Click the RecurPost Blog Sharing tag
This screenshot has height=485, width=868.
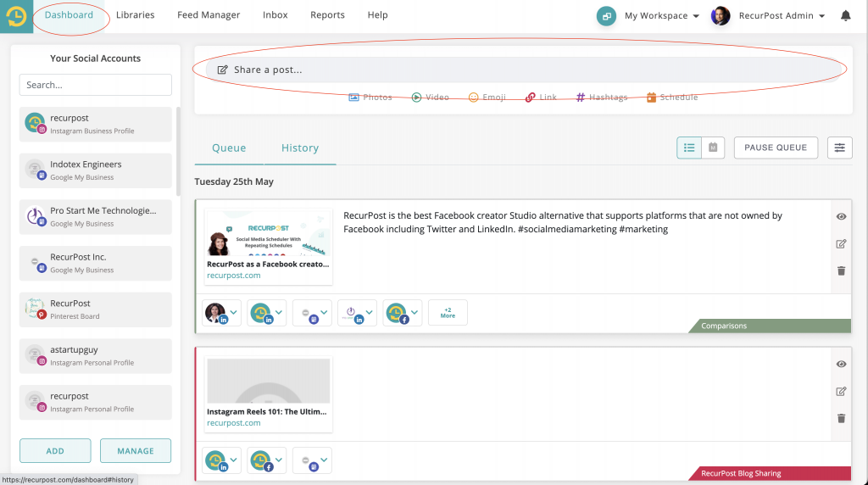click(x=770, y=473)
